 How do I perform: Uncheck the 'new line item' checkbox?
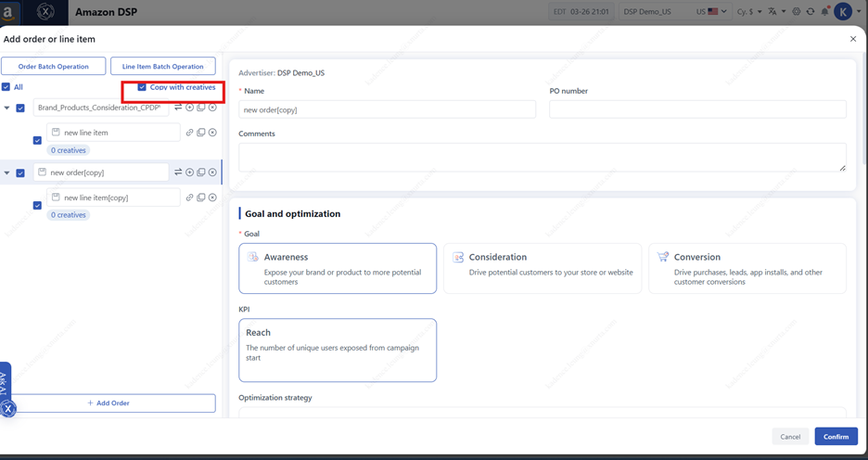coord(37,141)
